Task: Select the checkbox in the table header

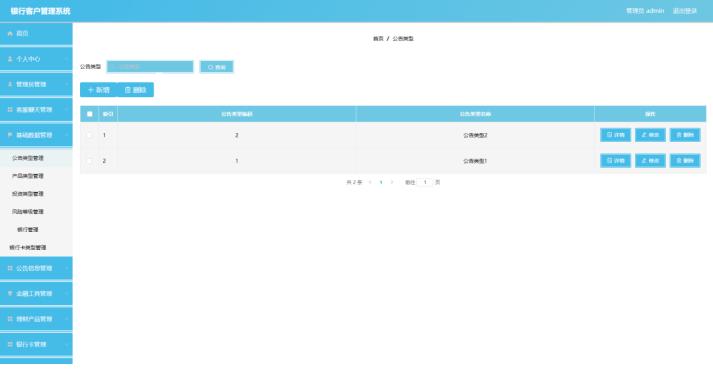Action: [90, 114]
